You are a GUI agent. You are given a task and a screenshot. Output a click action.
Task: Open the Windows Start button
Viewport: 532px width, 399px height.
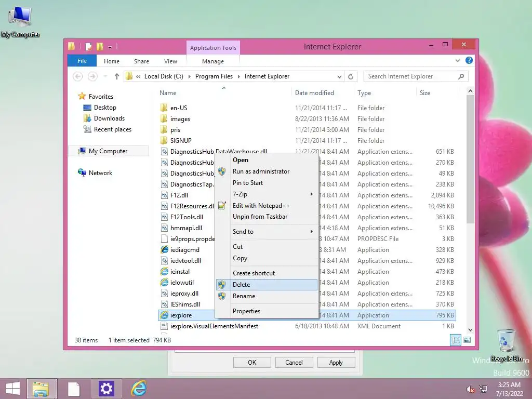click(x=13, y=389)
